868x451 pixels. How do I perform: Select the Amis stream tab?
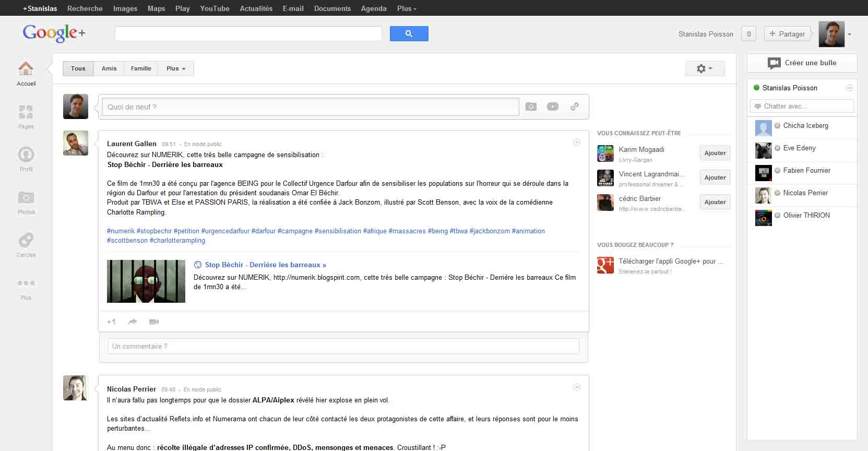(109, 68)
